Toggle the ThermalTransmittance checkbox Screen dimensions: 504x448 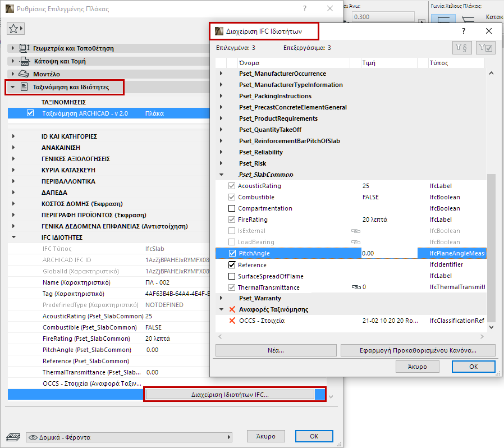(231, 287)
